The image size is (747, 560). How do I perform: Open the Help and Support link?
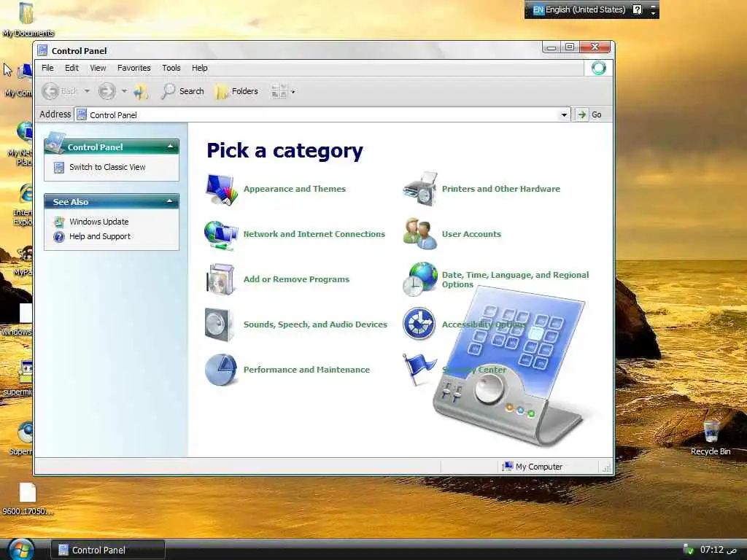click(99, 237)
